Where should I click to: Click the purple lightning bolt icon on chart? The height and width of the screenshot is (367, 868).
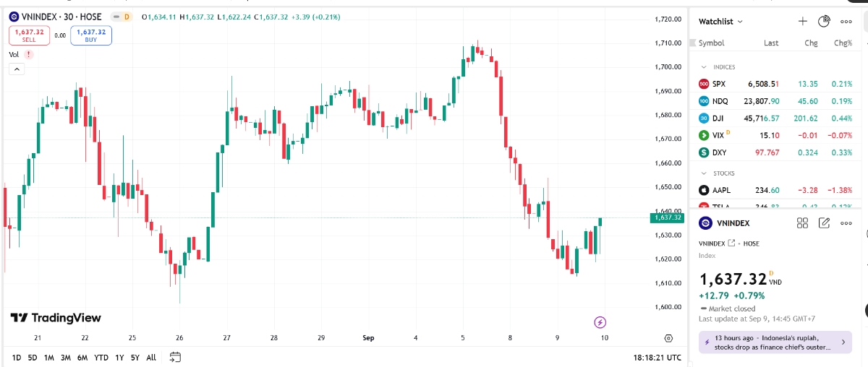tap(600, 322)
